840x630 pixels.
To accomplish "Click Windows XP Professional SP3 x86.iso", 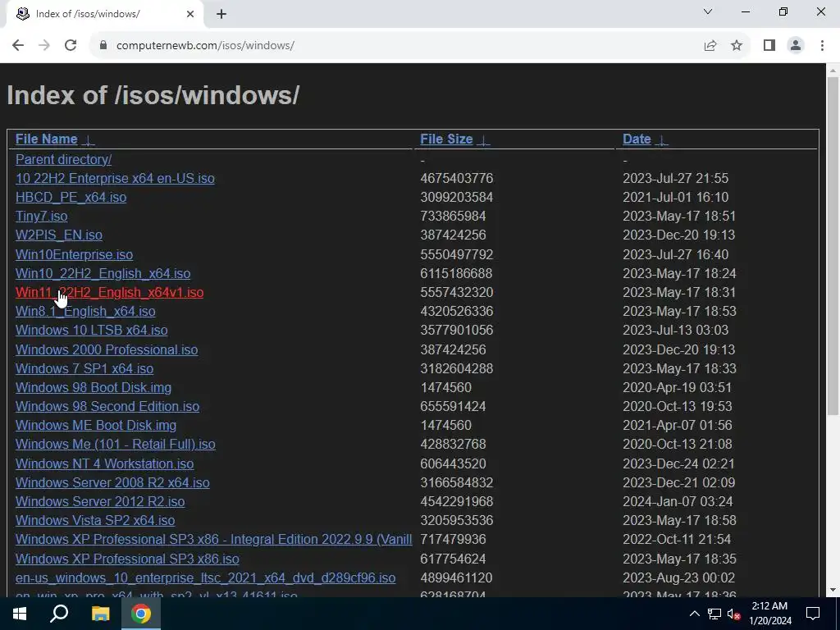I will click(x=127, y=559).
